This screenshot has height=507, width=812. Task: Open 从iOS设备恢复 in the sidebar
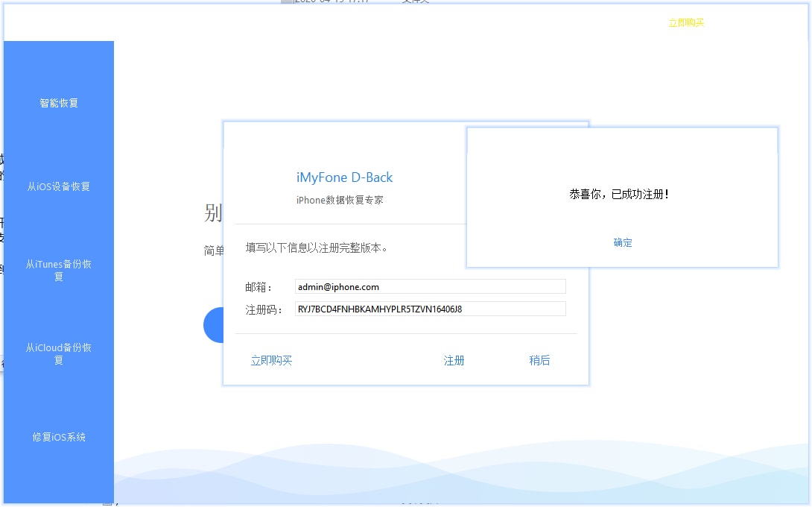(59, 186)
